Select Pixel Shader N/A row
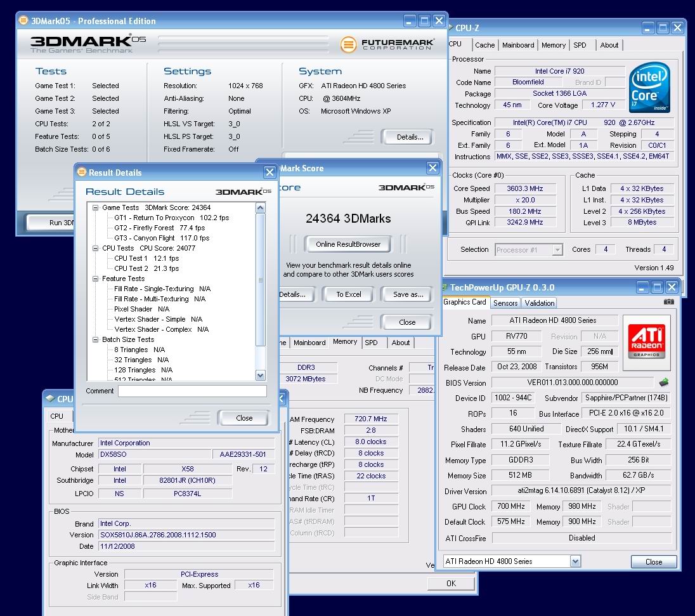The width and height of the screenshot is (695, 616). [142, 309]
